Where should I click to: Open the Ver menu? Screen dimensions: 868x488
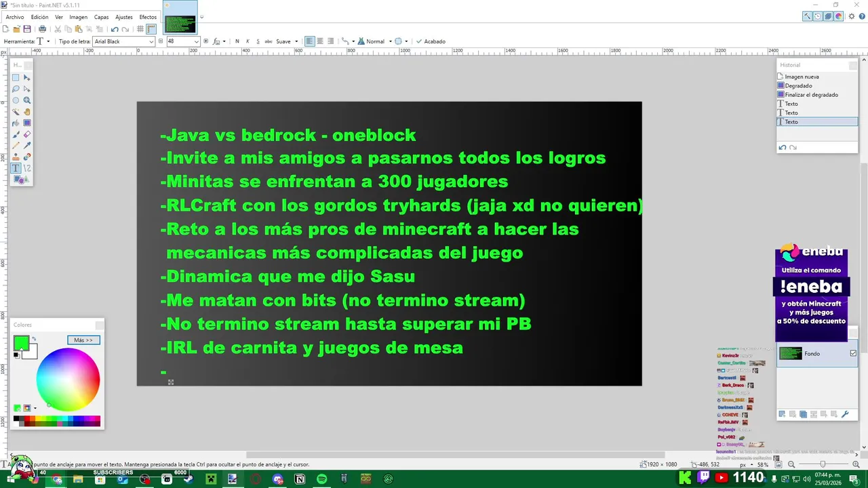(x=59, y=17)
